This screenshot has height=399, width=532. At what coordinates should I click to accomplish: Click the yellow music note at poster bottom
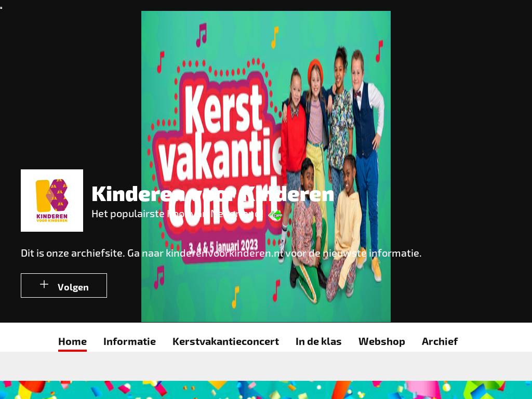click(235, 297)
